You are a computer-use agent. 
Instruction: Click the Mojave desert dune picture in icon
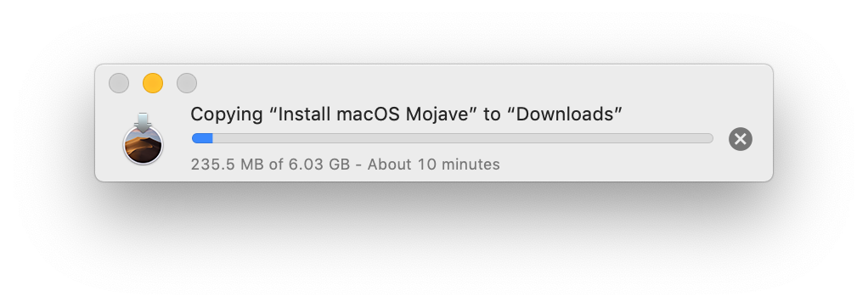(x=143, y=145)
